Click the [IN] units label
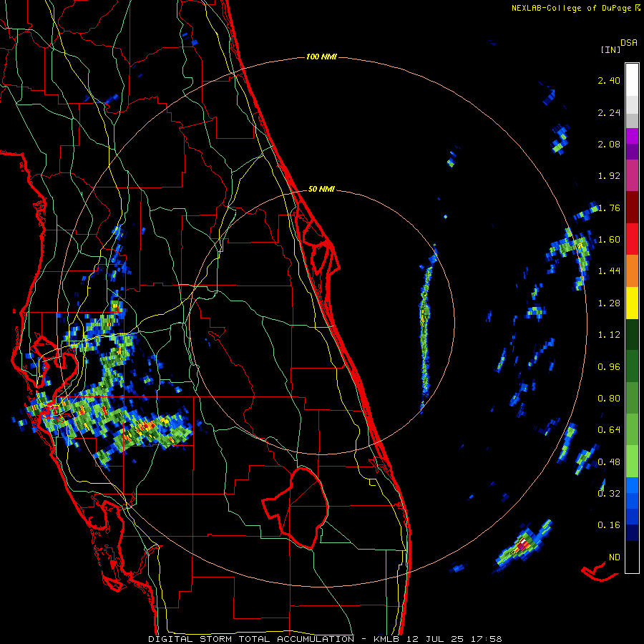644x644 pixels. click(610, 49)
